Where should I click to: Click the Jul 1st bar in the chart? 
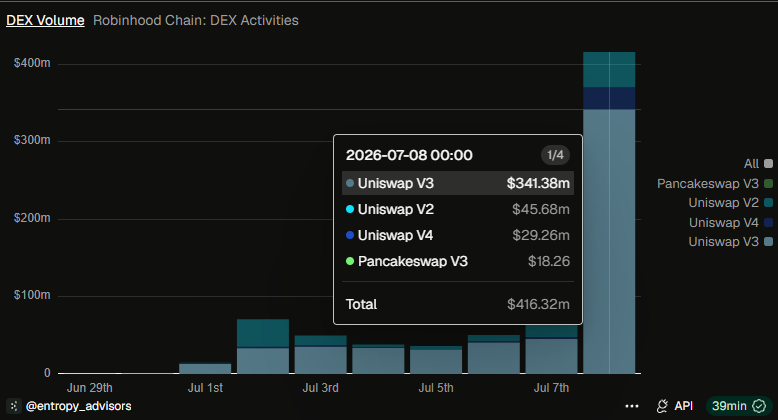coord(205,368)
